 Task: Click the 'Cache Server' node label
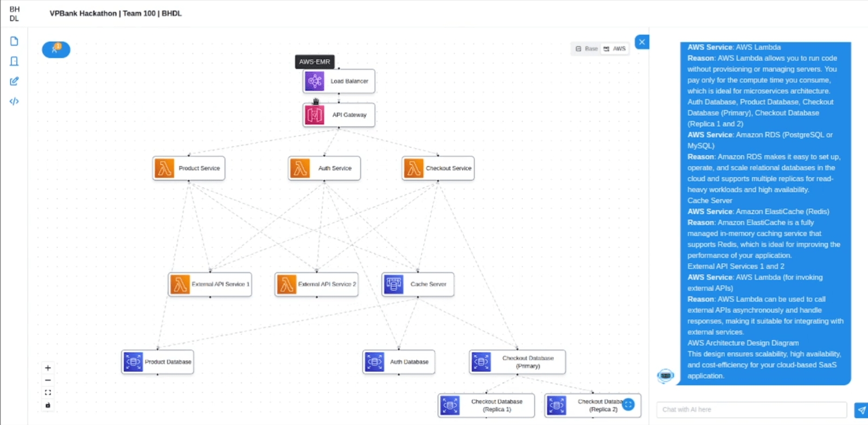tap(429, 284)
